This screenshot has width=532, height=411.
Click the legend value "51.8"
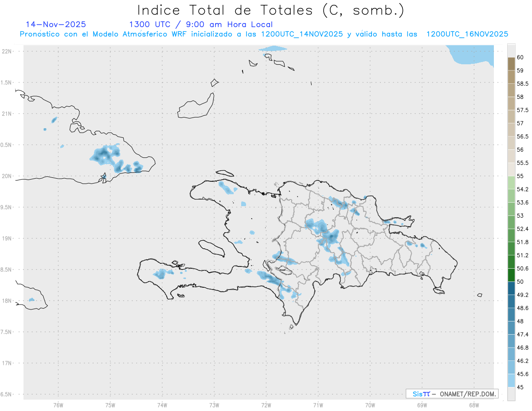[x=523, y=242]
